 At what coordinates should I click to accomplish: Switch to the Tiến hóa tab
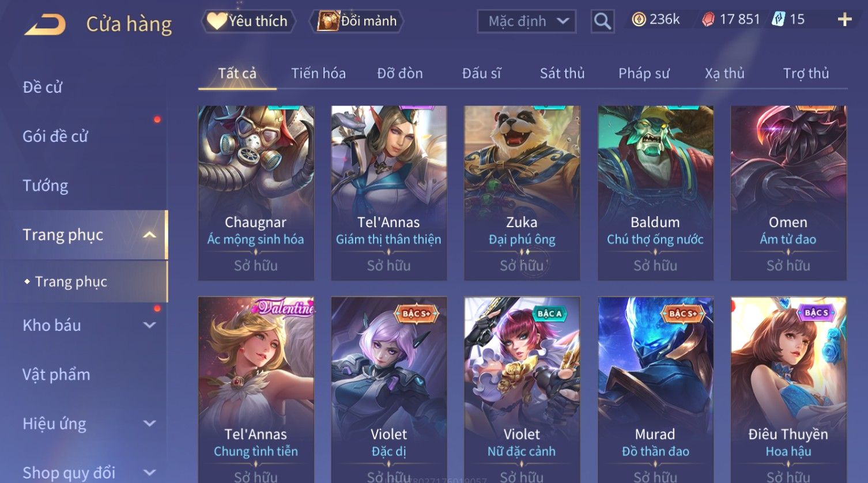[318, 73]
